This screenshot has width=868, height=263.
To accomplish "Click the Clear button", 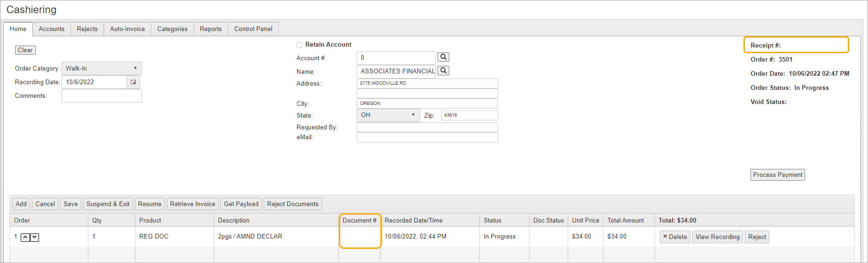I will [x=25, y=50].
